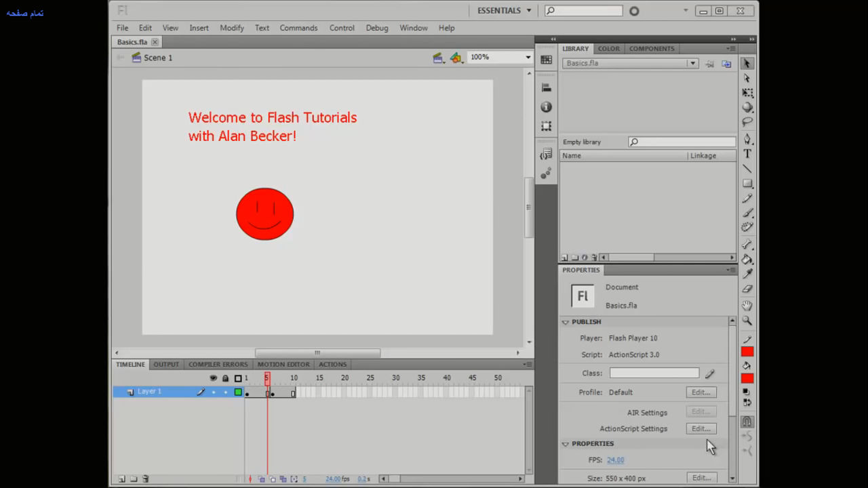Select the 3D Rotation tool

coord(747,108)
